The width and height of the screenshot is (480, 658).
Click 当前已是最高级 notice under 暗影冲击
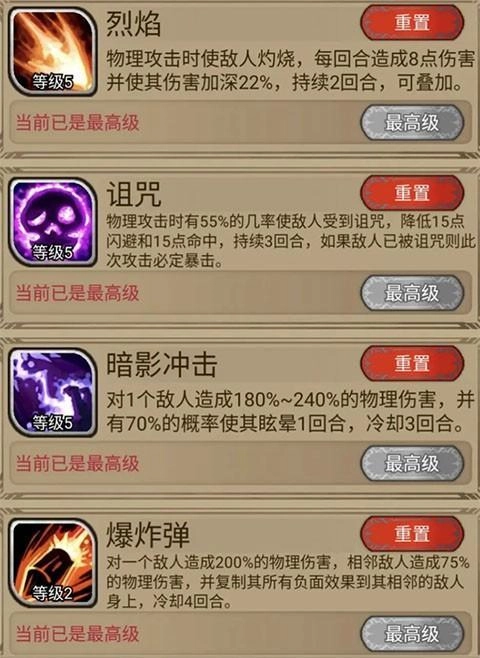coord(77,464)
